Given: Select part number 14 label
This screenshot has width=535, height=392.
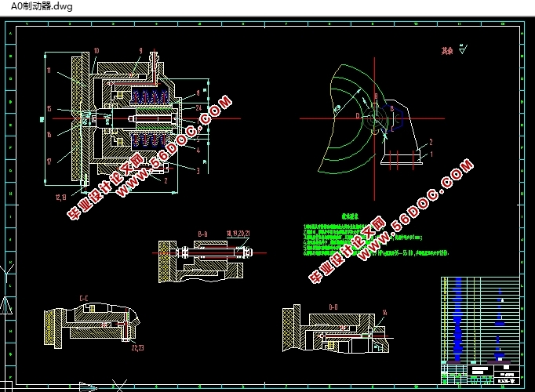Looking at the screenshot, I should click(385, 312).
